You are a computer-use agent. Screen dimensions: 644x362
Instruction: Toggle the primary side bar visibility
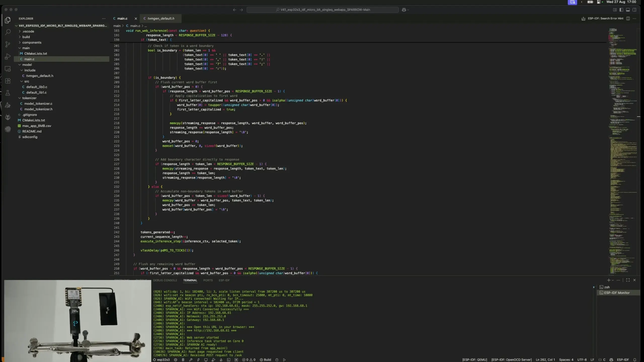pos(621,10)
